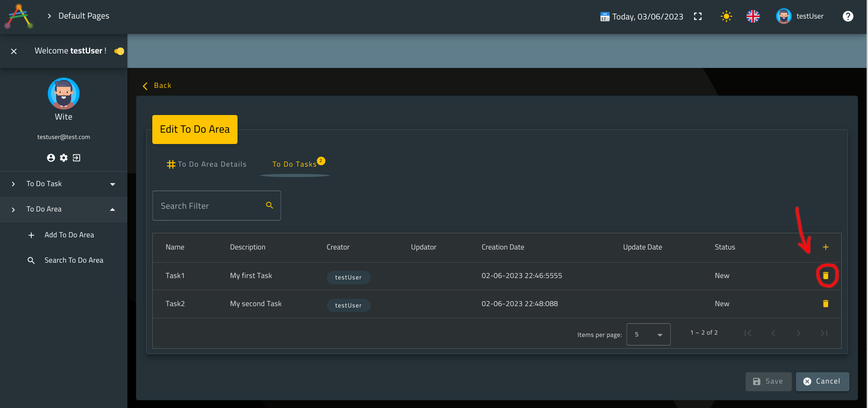Go to first page of the table

(748, 333)
